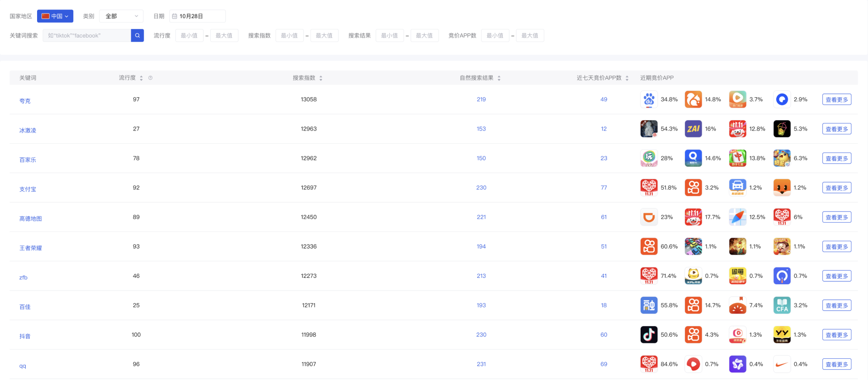Open the 抖音 keyword link
This screenshot has width=868, height=380.
click(x=25, y=336)
